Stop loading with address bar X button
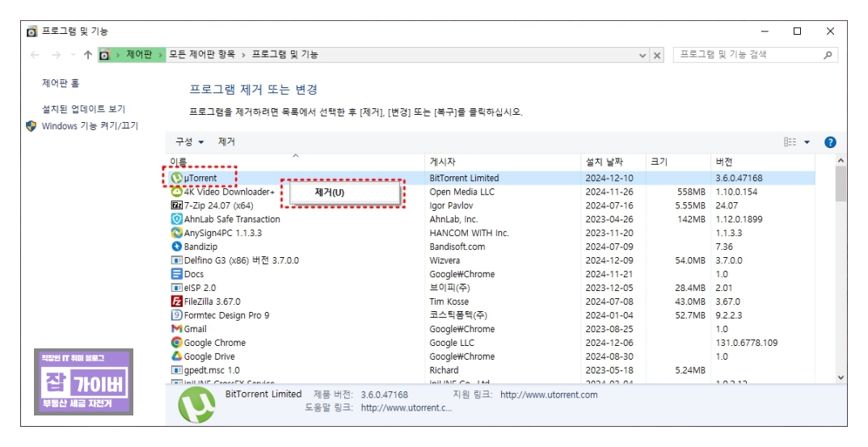 pos(656,56)
